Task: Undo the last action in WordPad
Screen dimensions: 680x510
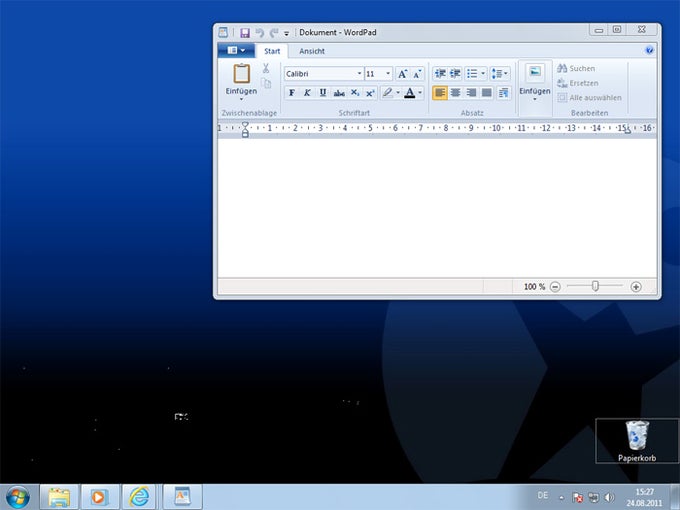Action: 260,33
